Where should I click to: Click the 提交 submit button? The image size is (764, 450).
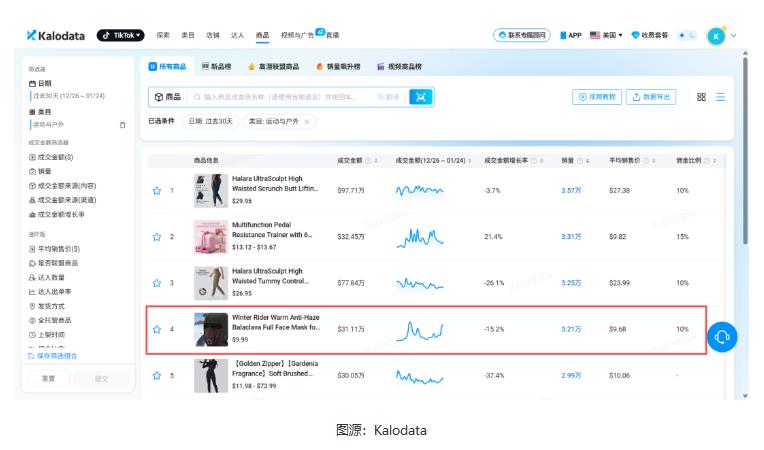[x=101, y=378]
